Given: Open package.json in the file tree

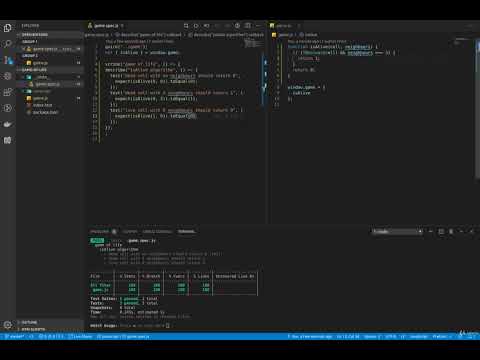Looking at the screenshot, I should (x=50, y=112).
